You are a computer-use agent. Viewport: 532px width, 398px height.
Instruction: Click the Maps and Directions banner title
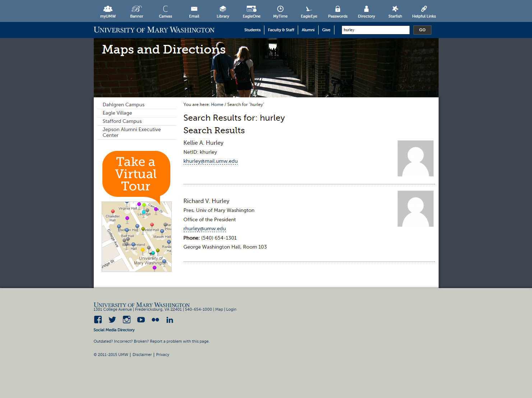click(164, 49)
